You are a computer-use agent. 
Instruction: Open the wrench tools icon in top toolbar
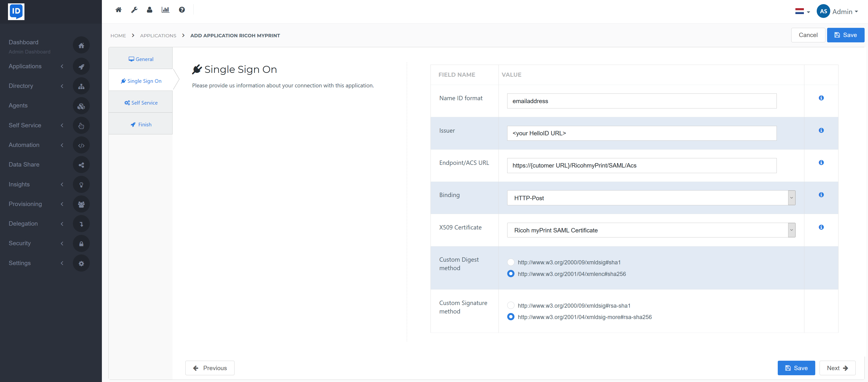[x=134, y=10]
